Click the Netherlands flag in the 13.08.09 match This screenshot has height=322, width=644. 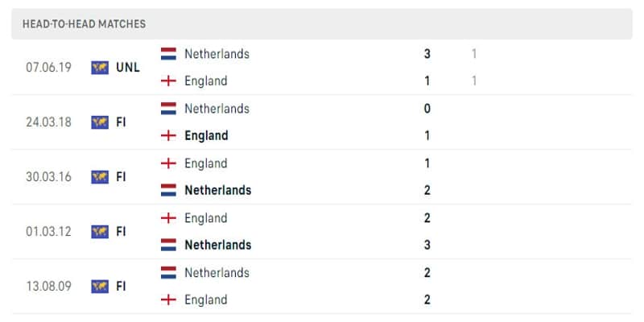point(168,272)
